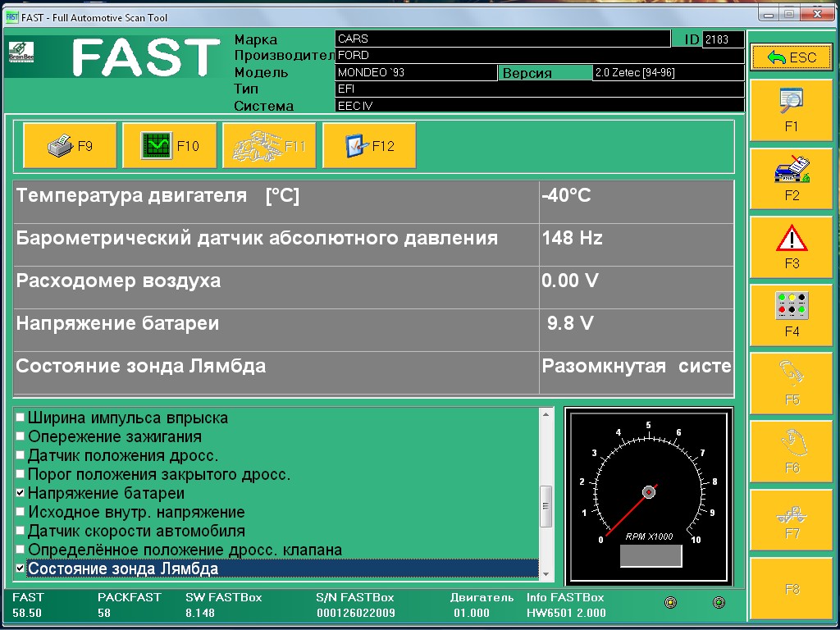
Task: Click the Тип field showing EFI
Action: (540, 89)
